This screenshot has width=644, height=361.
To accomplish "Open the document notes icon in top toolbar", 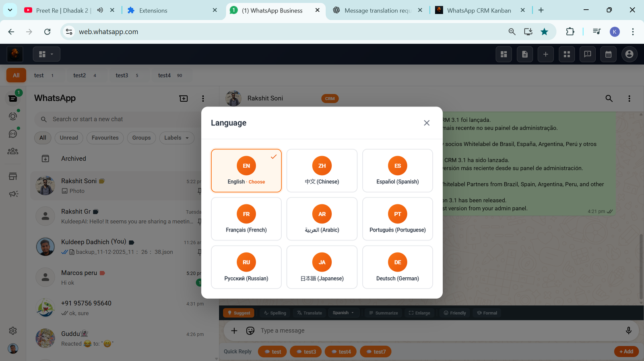I will [525, 54].
